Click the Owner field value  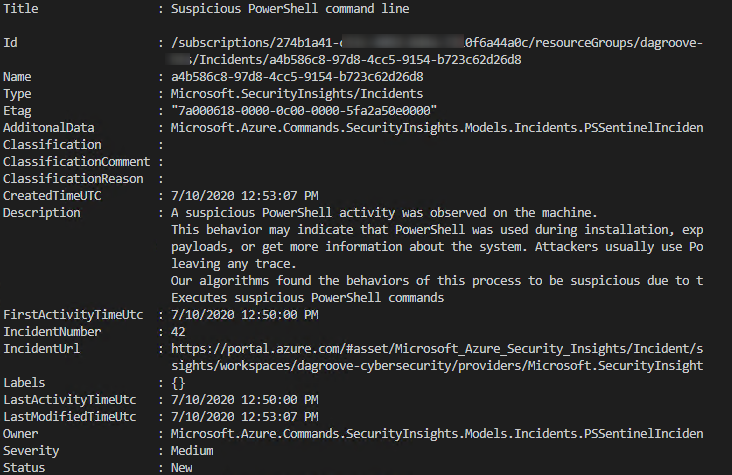click(436, 433)
